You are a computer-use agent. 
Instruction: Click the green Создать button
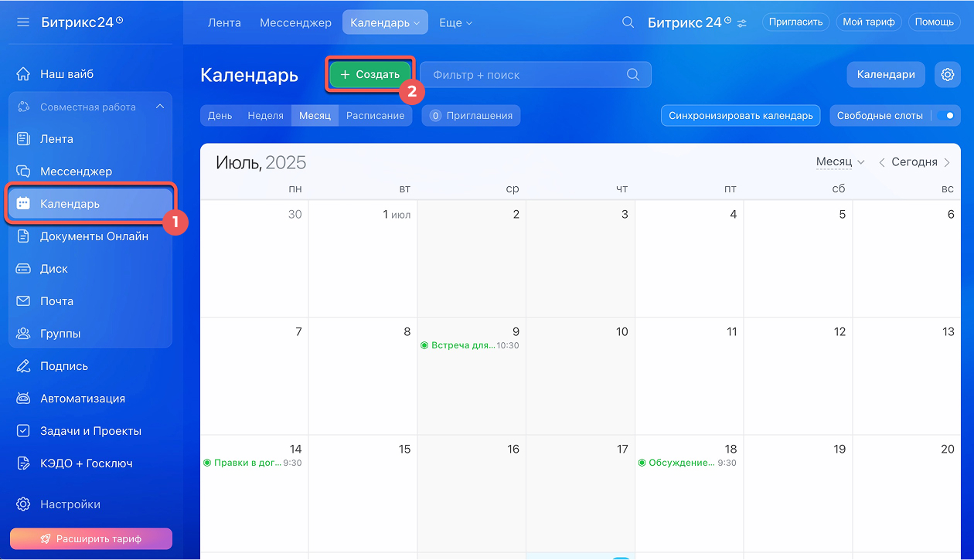(370, 75)
